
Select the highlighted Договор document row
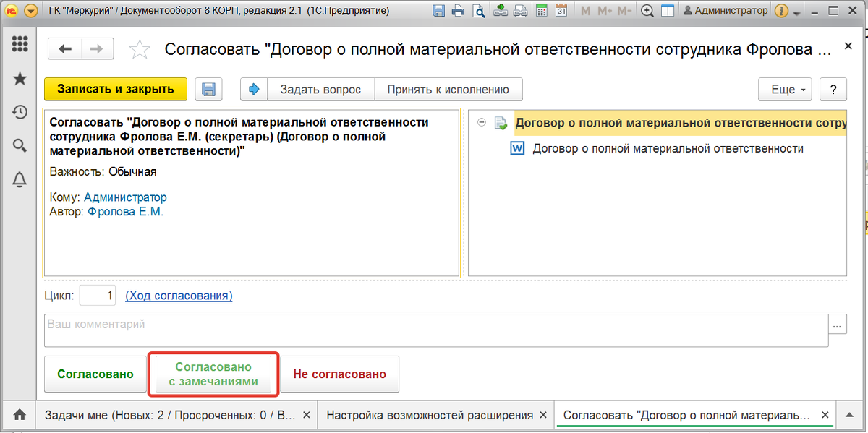(x=680, y=124)
